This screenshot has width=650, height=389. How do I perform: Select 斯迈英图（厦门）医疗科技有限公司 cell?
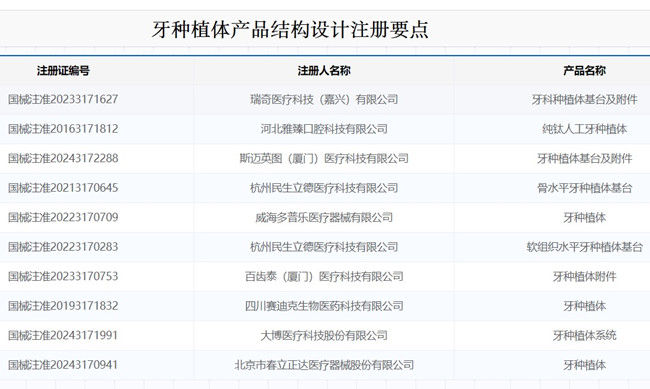pos(324,158)
